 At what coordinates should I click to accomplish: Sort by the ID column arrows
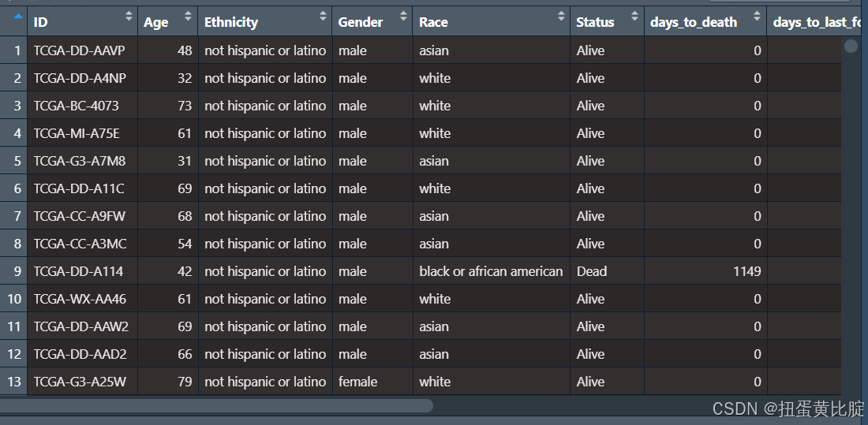tap(129, 16)
